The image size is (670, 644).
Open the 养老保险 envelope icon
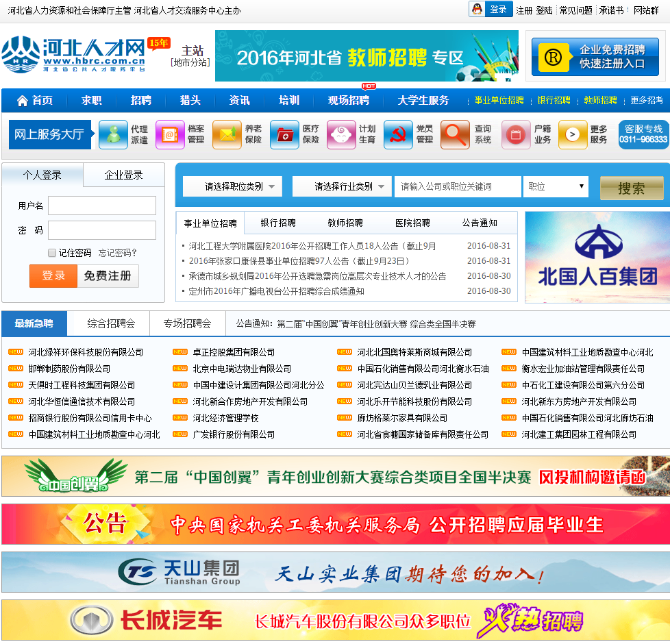[227, 134]
